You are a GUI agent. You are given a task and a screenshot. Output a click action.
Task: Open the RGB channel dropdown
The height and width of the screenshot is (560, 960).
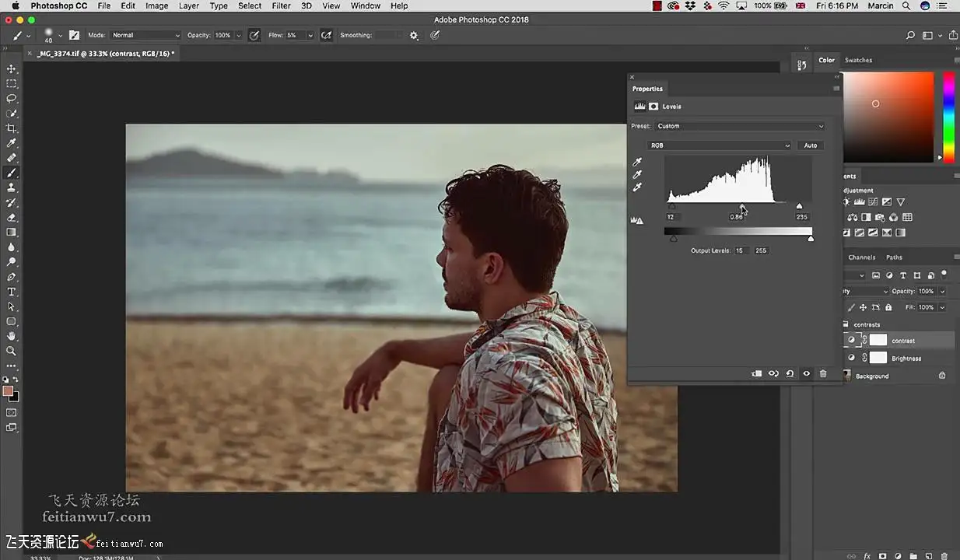(x=720, y=145)
